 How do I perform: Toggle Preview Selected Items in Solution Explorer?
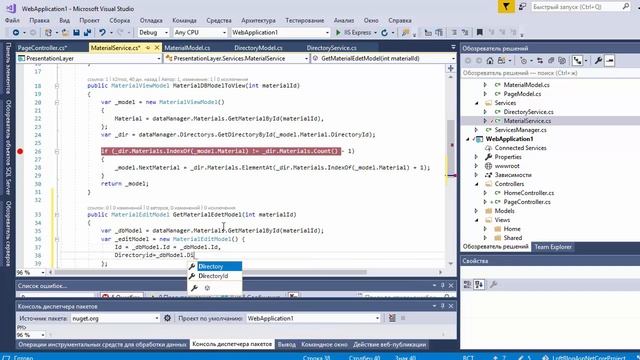coord(609,60)
